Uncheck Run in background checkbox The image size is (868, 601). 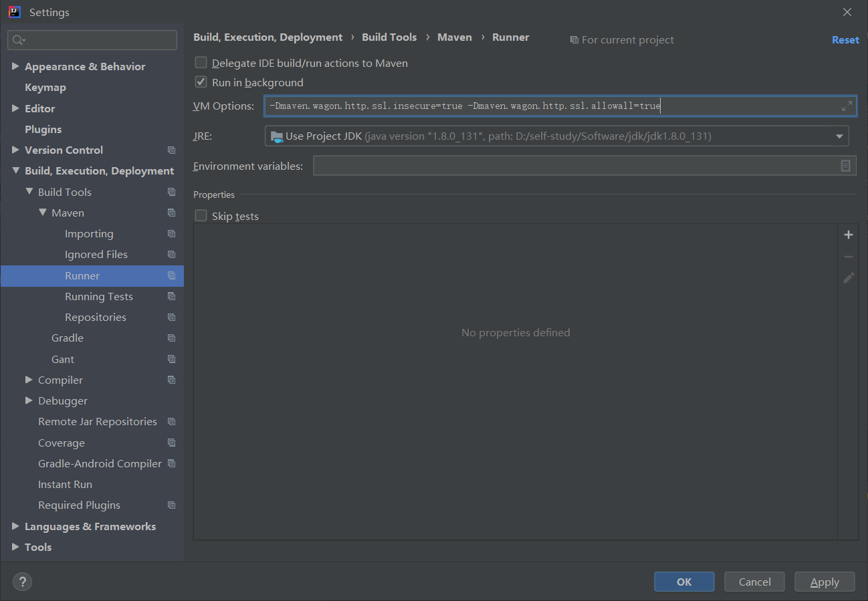coord(201,82)
